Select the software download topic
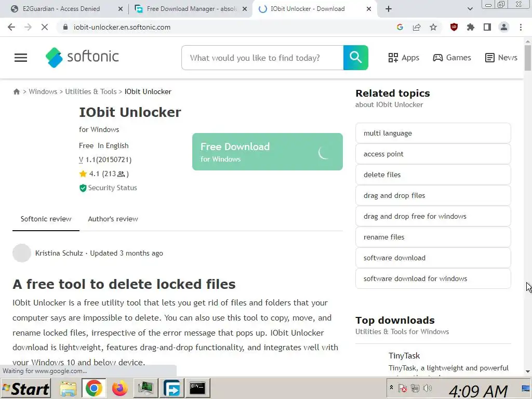This screenshot has width=532, height=399. (x=433, y=258)
